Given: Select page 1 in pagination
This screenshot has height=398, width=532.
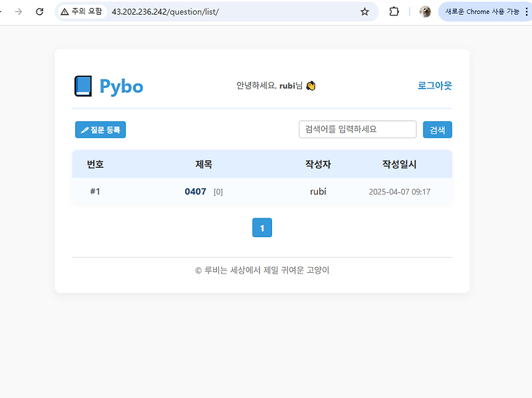Looking at the screenshot, I should (261, 227).
